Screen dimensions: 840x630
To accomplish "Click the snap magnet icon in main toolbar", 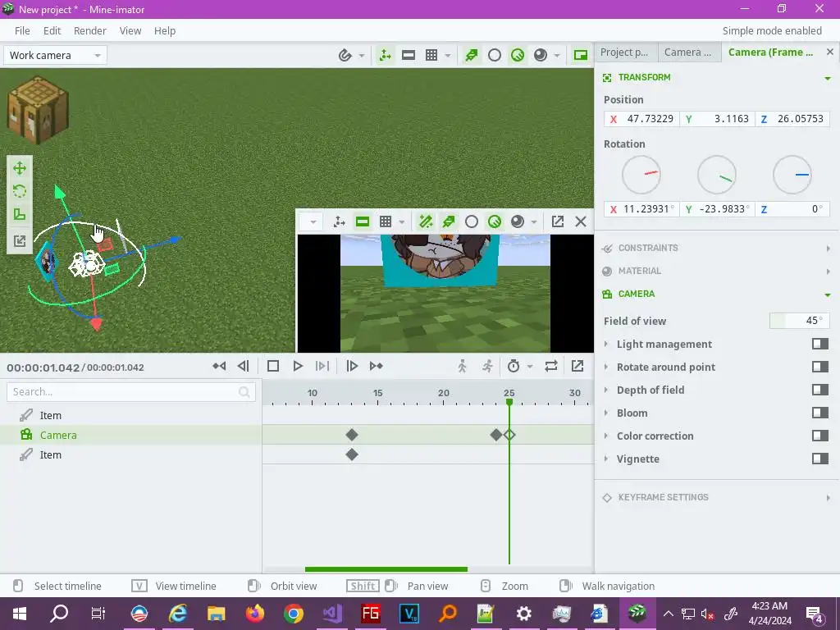I will 345,55.
